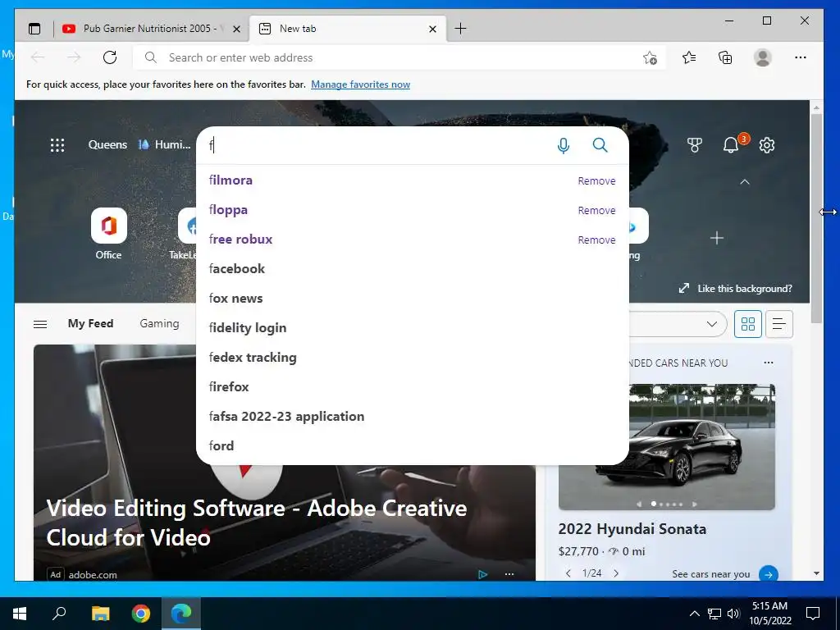Select the Gaming feed tab
The image size is (840, 630).
[x=160, y=323]
